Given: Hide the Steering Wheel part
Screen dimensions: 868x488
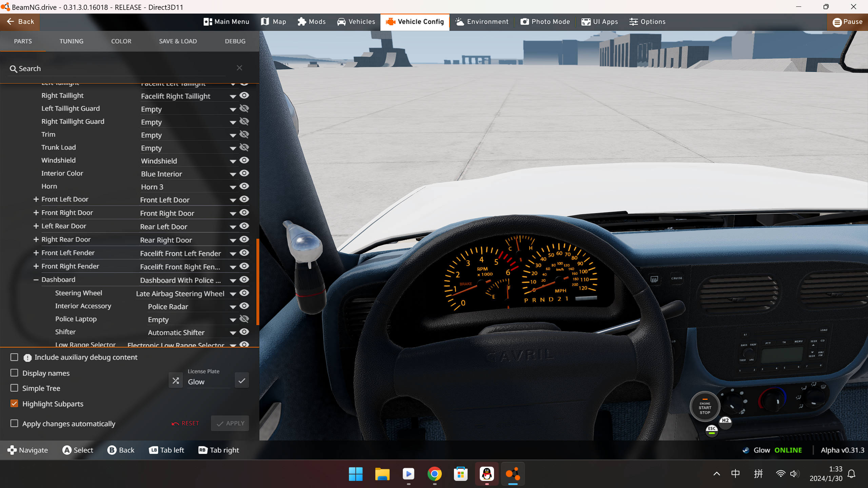Looking at the screenshot, I should click(x=244, y=293).
